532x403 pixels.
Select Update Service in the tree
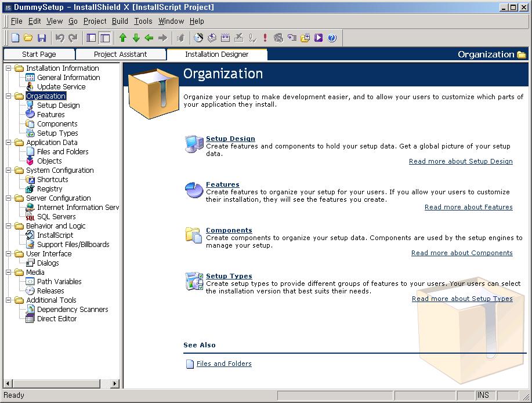pyautogui.click(x=61, y=87)
